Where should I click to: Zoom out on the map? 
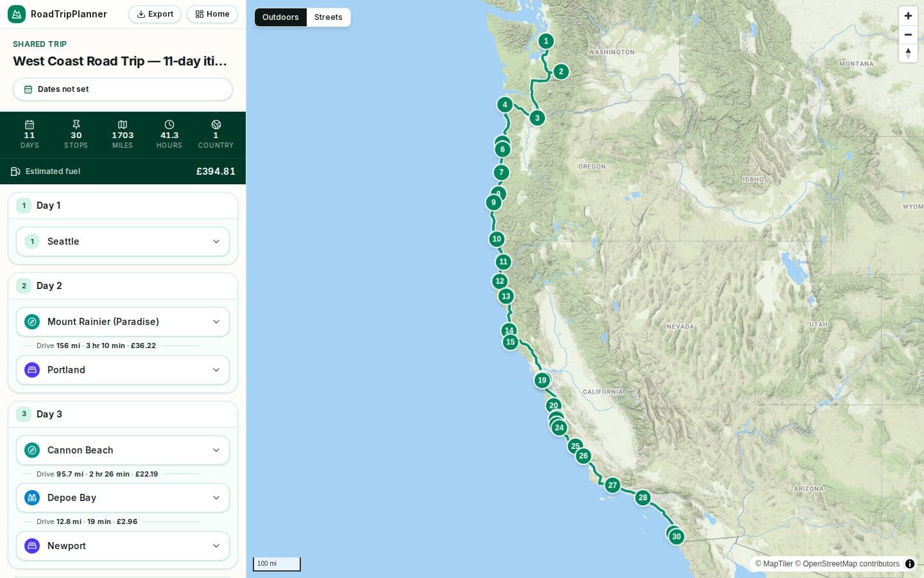point(908,35)
